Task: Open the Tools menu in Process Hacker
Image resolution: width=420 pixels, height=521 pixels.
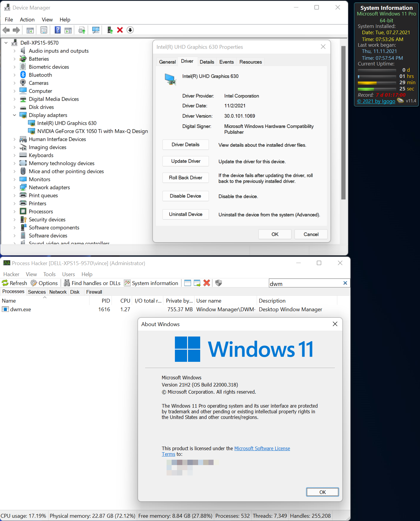Action: [49, 274]
